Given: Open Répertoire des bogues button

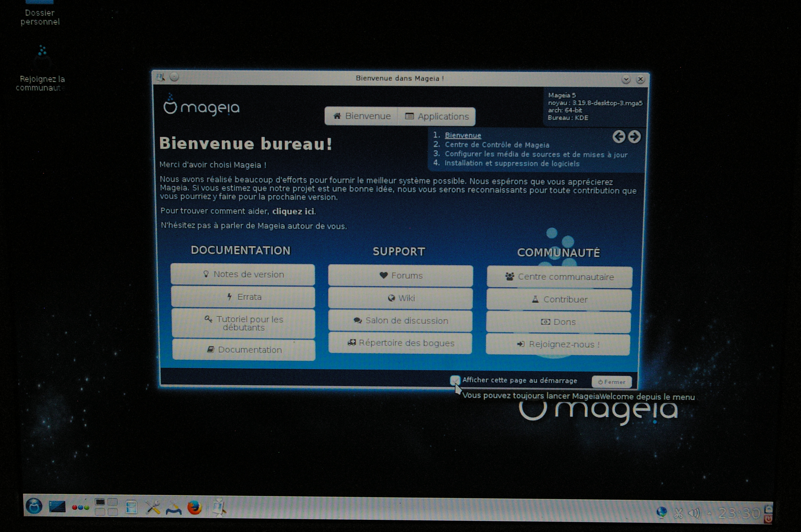Looking at the screenshot, I should click(400, 343).
